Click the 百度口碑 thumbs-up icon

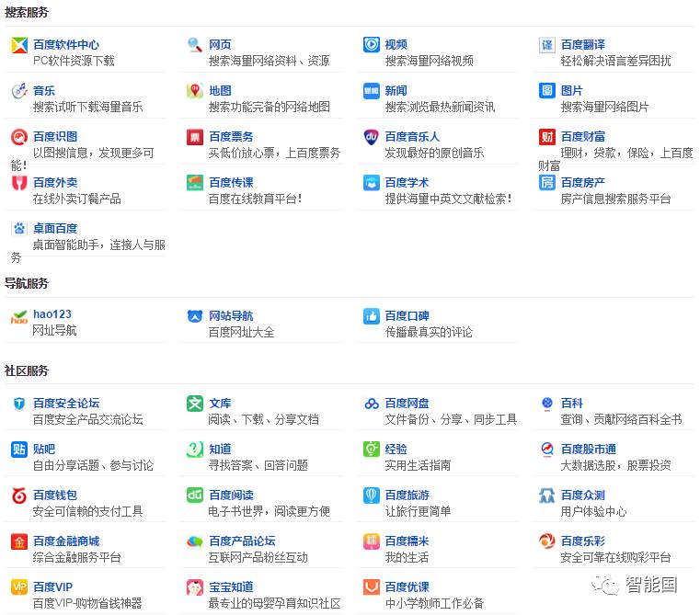coord(371,316)
